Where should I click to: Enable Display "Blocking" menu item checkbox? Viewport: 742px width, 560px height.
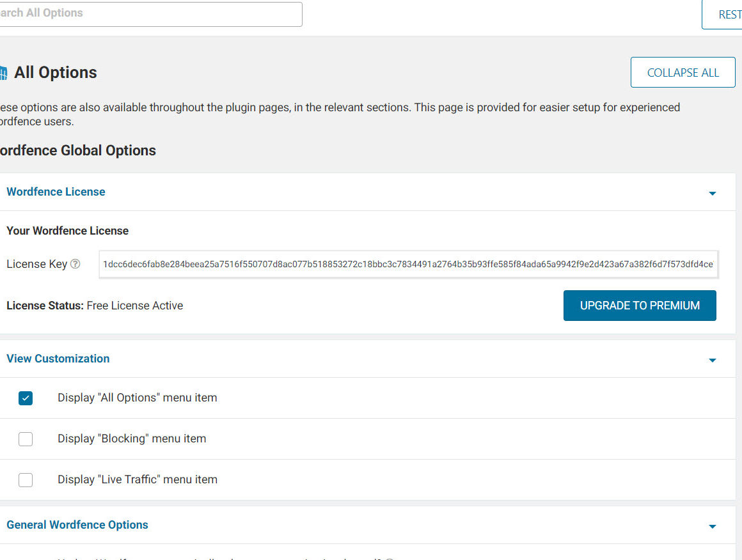[x=26, y=439]
